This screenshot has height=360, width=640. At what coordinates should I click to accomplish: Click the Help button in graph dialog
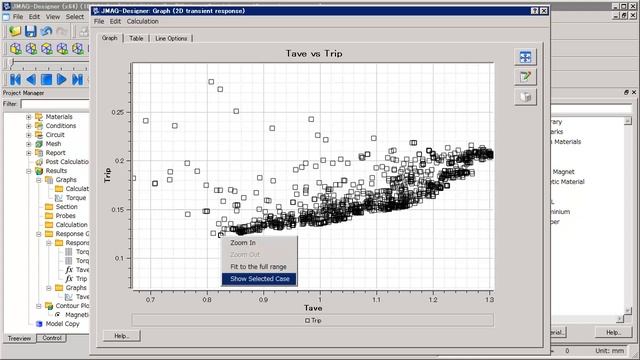click(122, 336)
